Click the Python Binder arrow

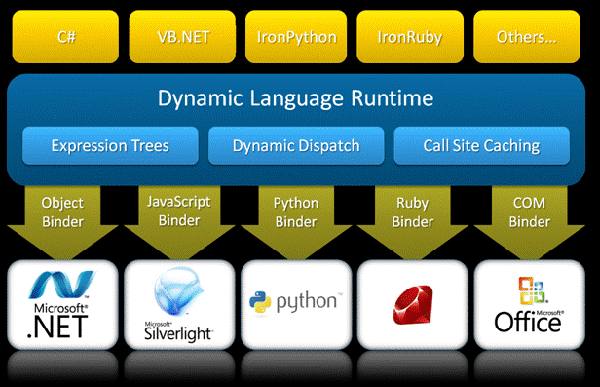297,222
